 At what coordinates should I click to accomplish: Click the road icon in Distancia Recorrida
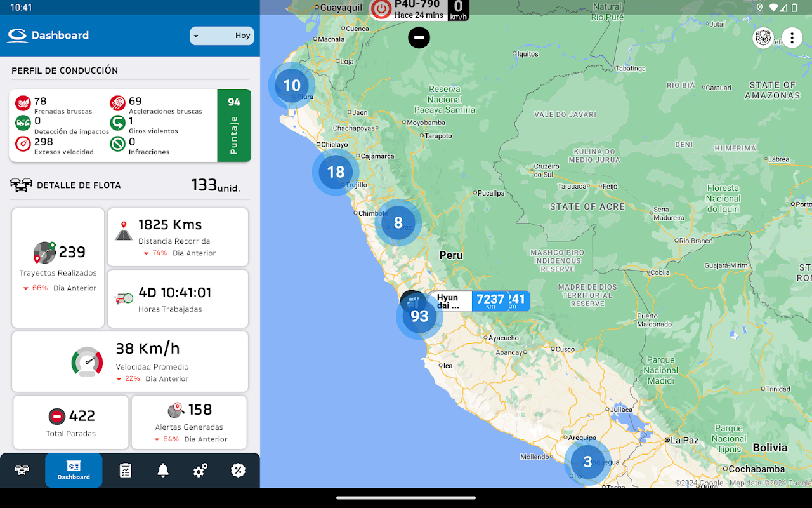point(124,231)
